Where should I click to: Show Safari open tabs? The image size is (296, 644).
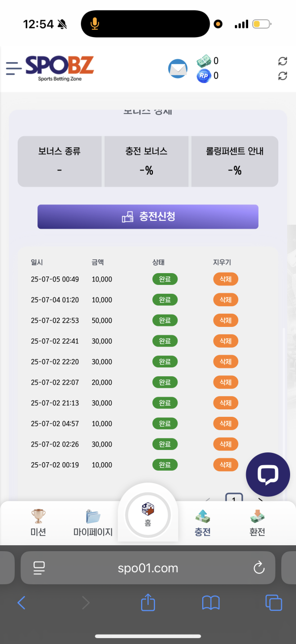click(x=273, y=603)
